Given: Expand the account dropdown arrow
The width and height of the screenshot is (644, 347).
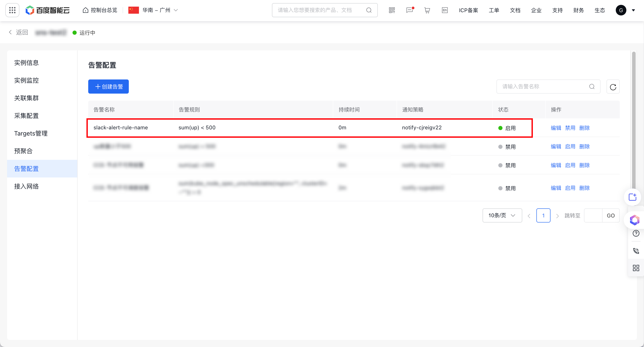Looking at the screenshot, I should (633, 10).
